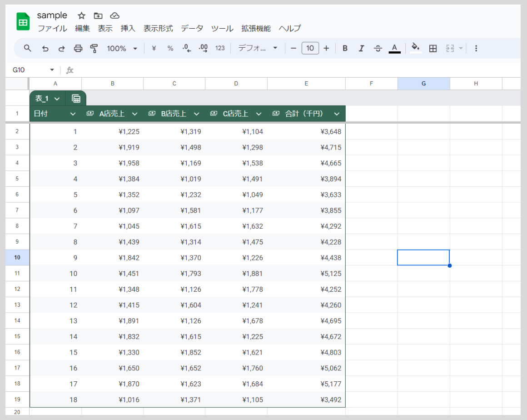Viewport: 527px width, 420px height.
Task: Click the currency type icon for 合計（千円）
Action: (276, 114)
